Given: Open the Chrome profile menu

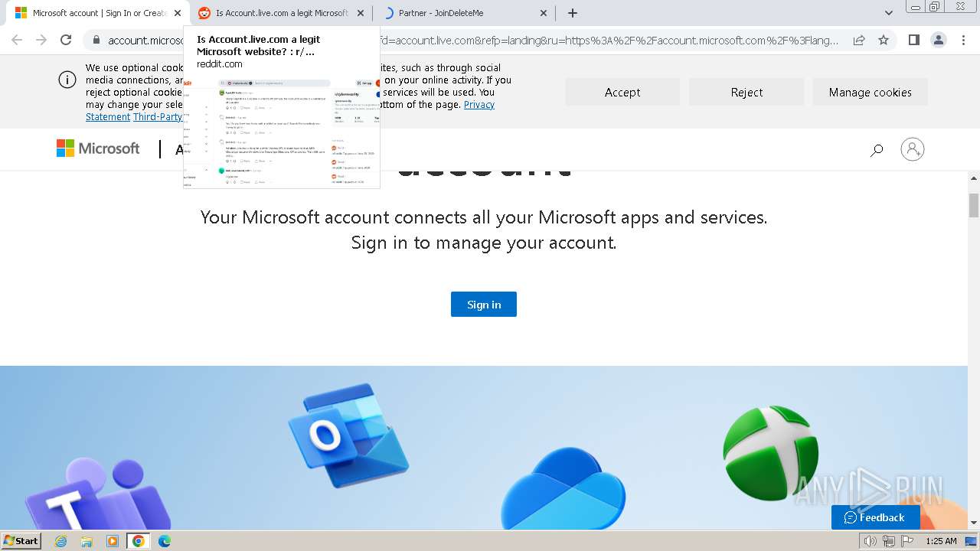Looking at the screenshot, I should pos(938,40).
